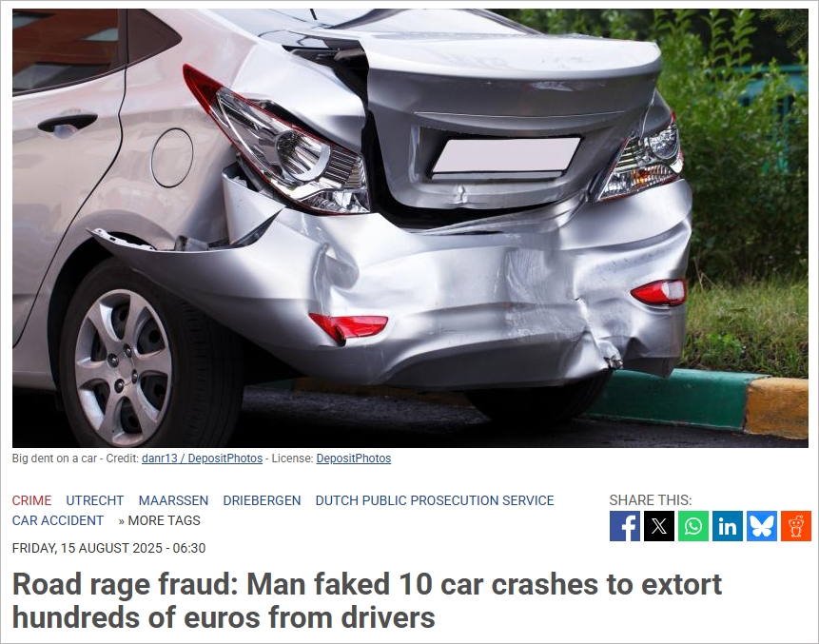
Task: Share the article via WhatsApp
Action: 693,526
